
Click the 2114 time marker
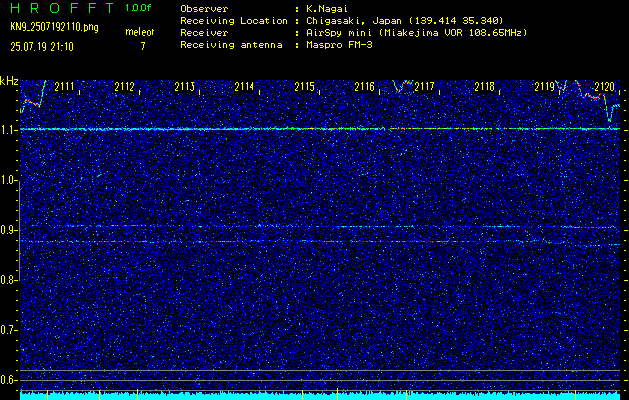(244, 86)
